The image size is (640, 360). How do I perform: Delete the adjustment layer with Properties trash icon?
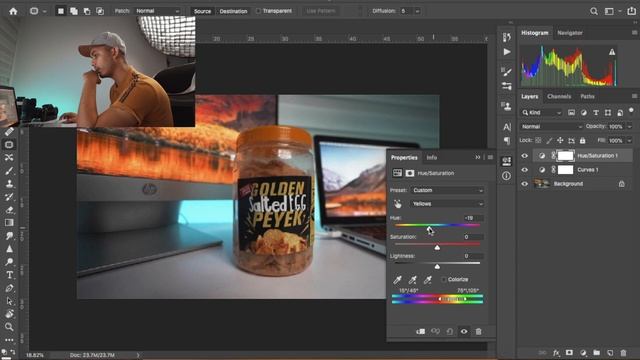[478, 331]
